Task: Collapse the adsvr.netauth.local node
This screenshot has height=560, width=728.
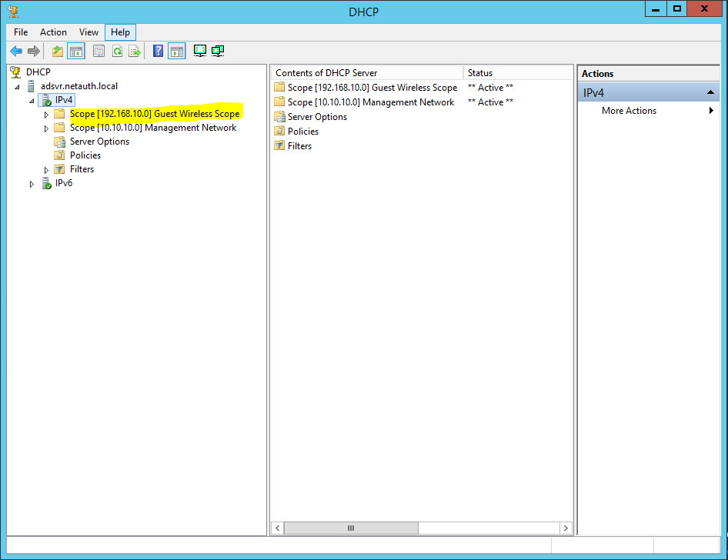Action: click(x=17, y=87)
